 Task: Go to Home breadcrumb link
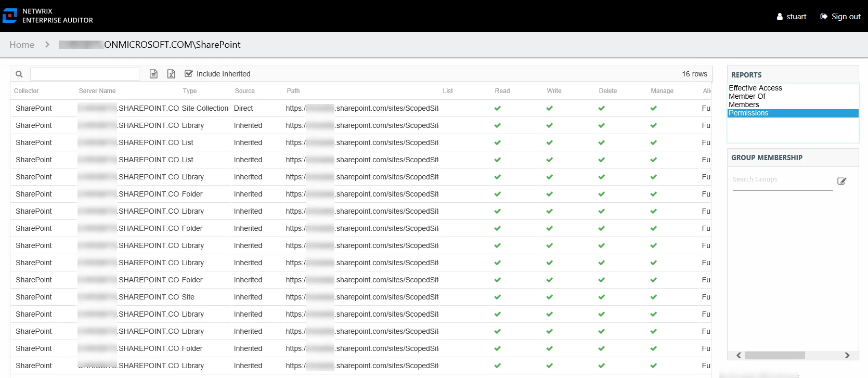pos(22,45)
